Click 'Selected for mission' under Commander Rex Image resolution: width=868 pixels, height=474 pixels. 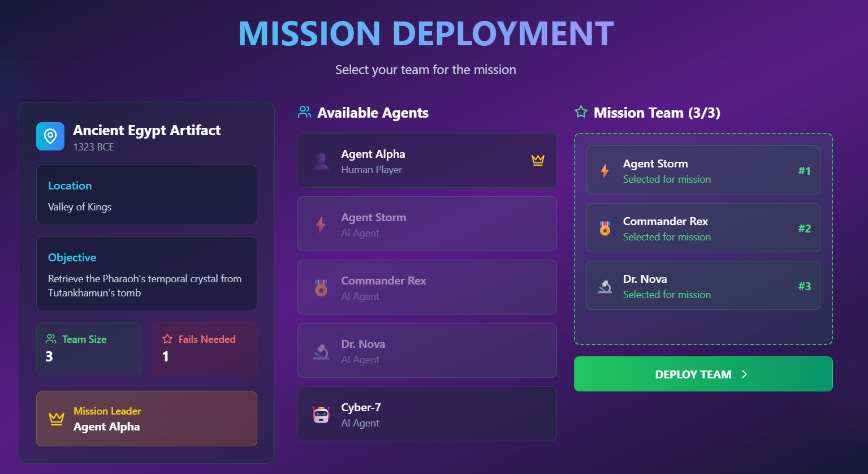(x=667, y=237)
